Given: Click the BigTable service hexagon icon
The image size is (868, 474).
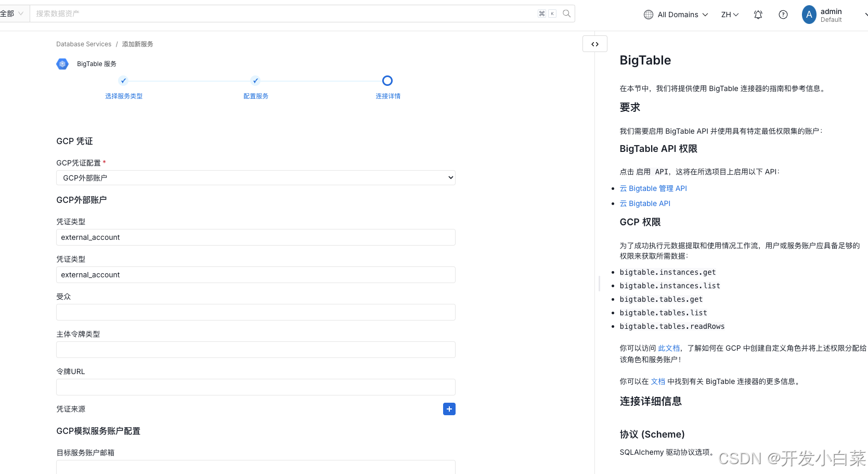Looking at the screenshot, I should pos(62,64).
